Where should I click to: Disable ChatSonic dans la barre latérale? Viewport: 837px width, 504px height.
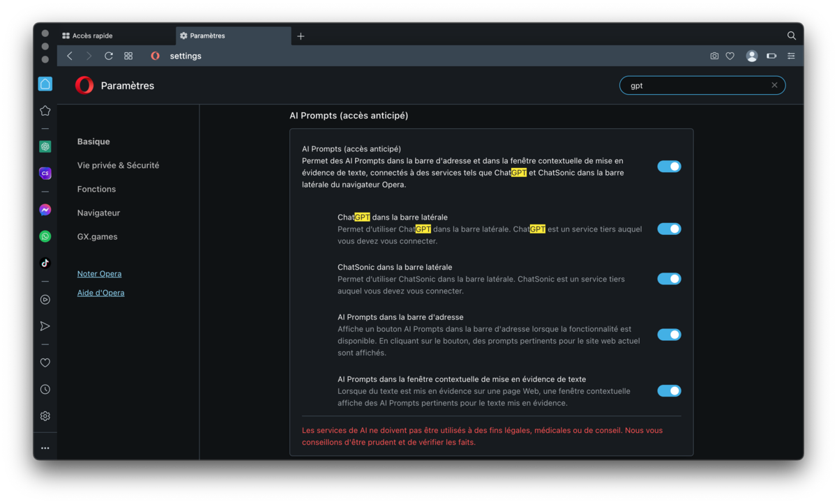coord(669,279)
